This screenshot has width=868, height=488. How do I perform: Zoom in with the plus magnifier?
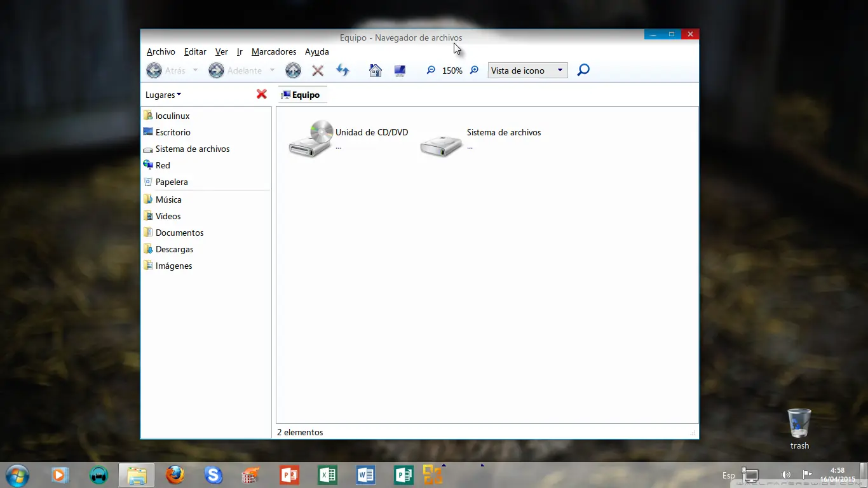(x=474, y=70)
